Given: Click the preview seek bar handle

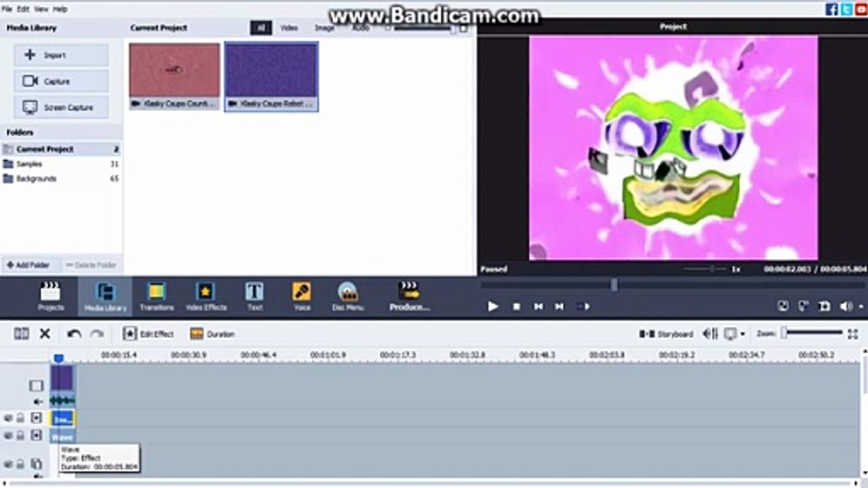Looking at the screenshot, I should click(614, 285).
